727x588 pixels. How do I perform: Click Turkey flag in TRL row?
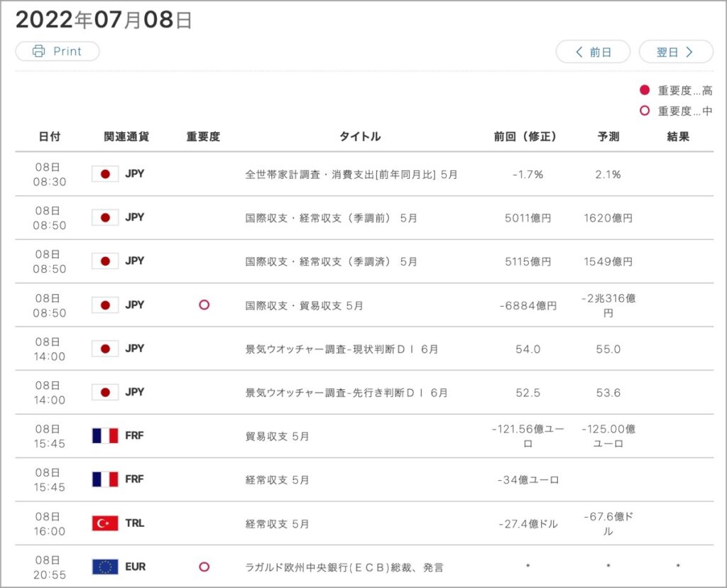(105, 523)
